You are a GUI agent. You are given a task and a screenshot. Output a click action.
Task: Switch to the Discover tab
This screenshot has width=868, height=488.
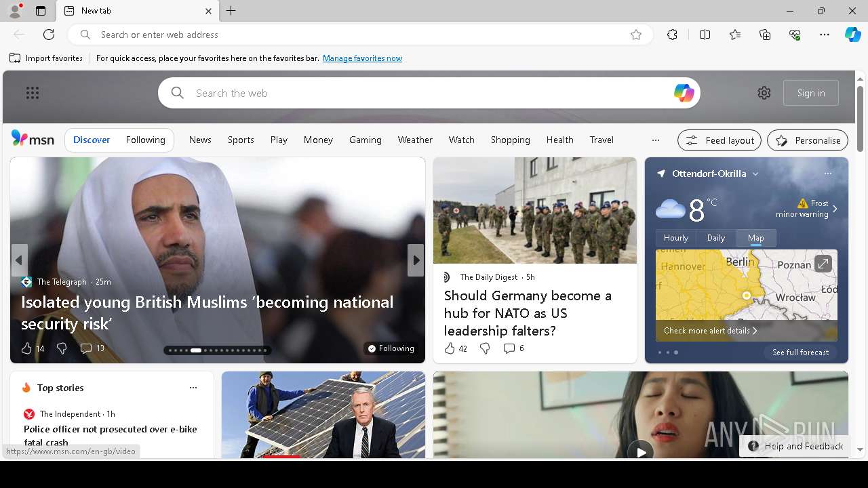click(x=92, y=140)
